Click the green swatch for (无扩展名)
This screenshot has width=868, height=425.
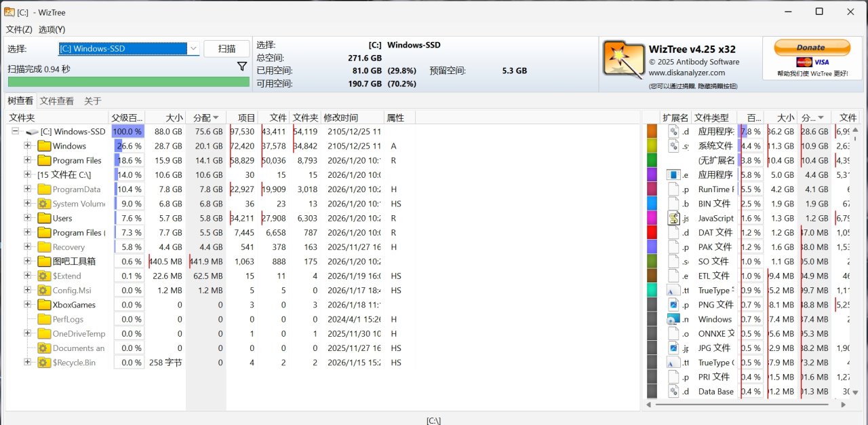click(652, 160)
